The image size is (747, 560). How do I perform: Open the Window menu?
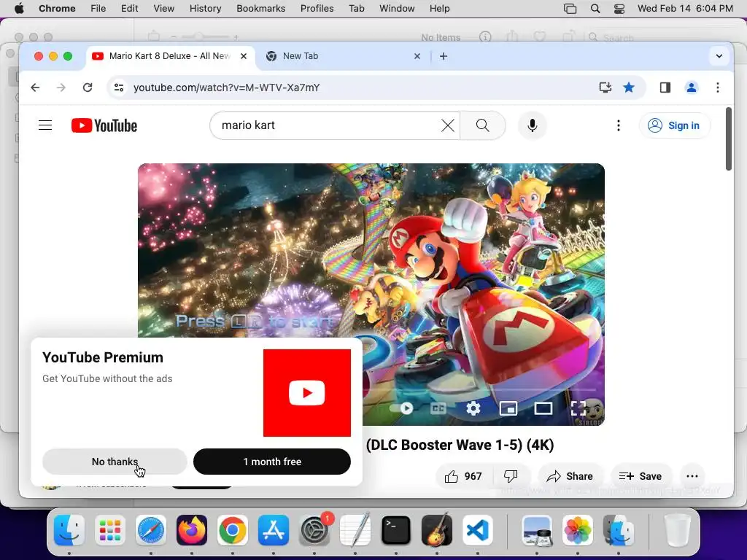(x=397, y=9)
